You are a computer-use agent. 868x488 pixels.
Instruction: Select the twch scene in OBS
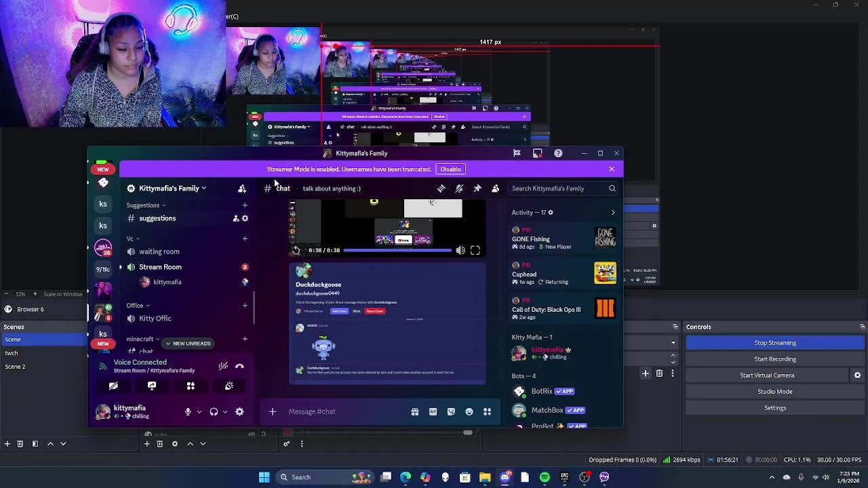pos(43,353)
